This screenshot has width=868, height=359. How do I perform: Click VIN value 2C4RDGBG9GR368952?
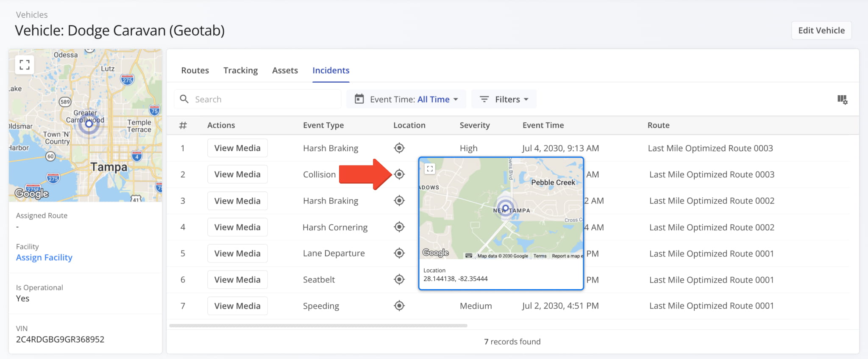(x=60, y=339)
